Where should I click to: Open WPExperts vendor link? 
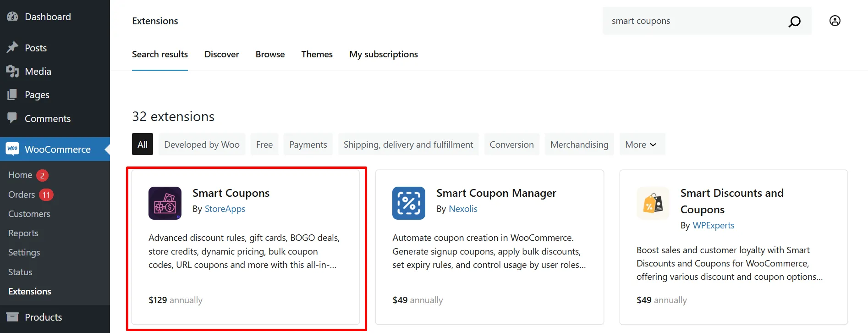[713, 225]
